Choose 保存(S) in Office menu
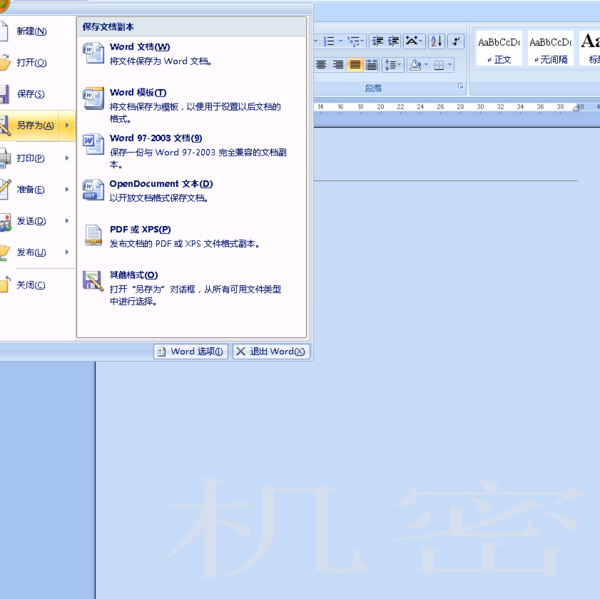Image resolution: width=600 pixels, height=599 pixels. pyautogui.click(x=38, y=94)
